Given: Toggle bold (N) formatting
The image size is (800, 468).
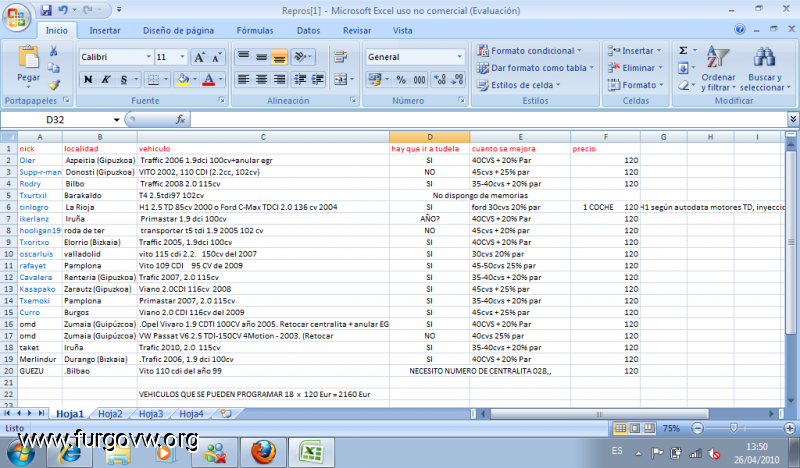Looking at the screenshot, I should pyautogui.click(x=88, y=79).
